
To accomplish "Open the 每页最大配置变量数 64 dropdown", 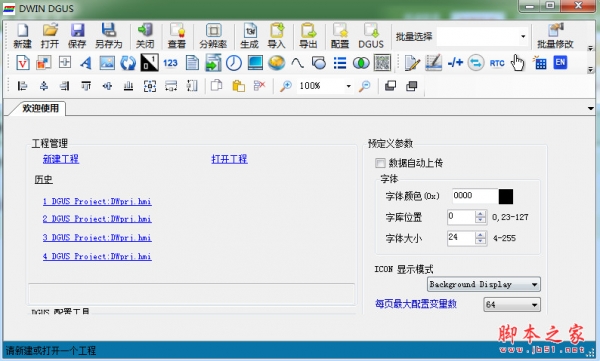I will (x=535, y=305).
